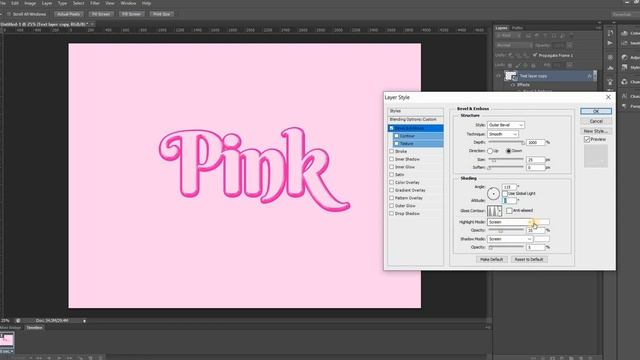The width and height of the screenshot is (640, 360).
Task: Enable the Inner Shadow checkbox
Action: pos(391,159)
